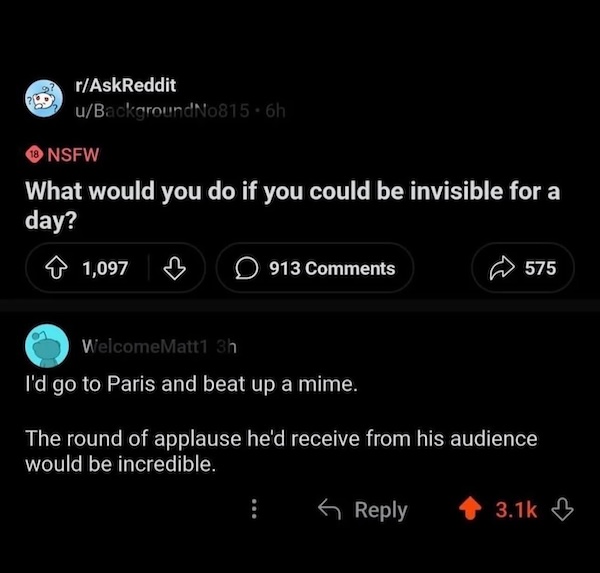
Task: Go to r/AskReddit subreddit link
Action: tap(126, 85)
